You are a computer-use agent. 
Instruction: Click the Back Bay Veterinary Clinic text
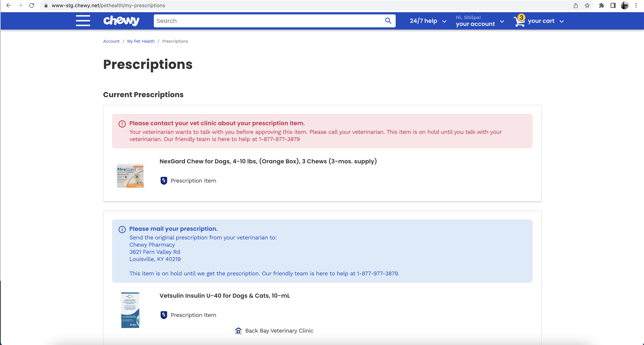click(x=279, y=331)
